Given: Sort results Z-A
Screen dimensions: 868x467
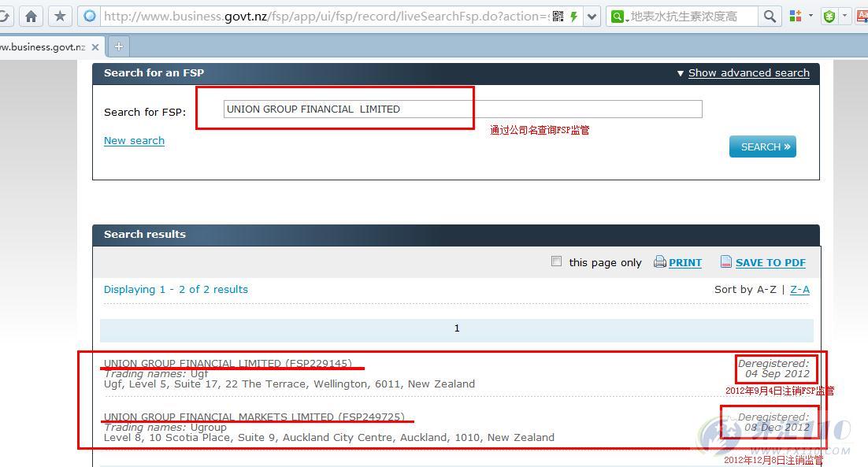Looking at the screenshot, I should coord(799,289).
